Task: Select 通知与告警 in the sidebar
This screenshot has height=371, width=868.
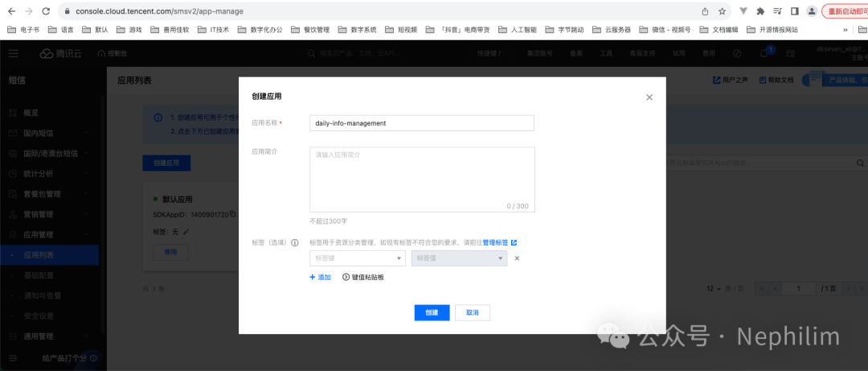Action: (50, 295)
